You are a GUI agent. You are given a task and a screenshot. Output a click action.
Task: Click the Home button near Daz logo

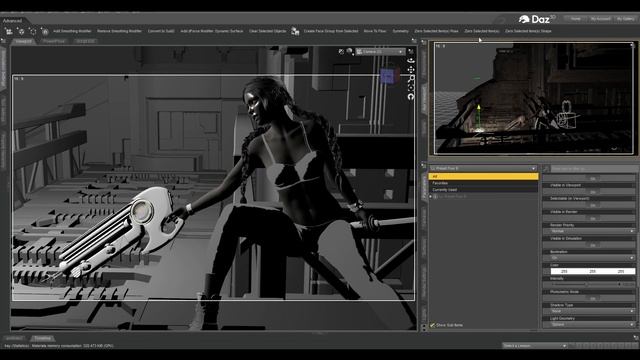pyautogui.click(x=576, y=19)
